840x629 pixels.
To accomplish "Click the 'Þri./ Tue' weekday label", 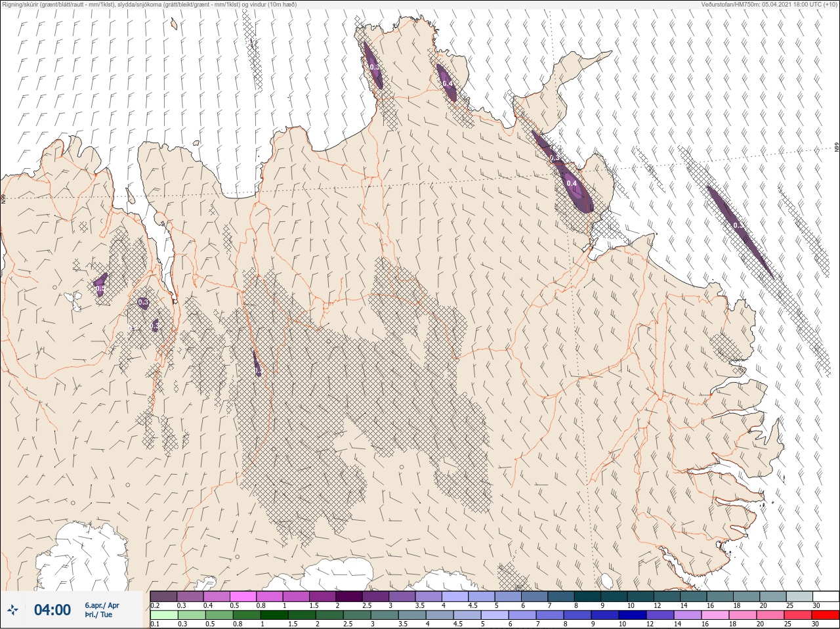I will (98, 615).
